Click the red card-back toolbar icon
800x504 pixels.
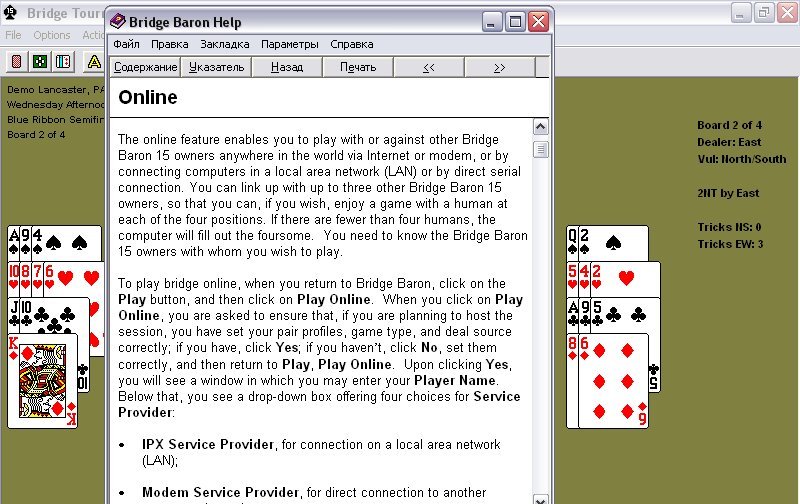17,62
